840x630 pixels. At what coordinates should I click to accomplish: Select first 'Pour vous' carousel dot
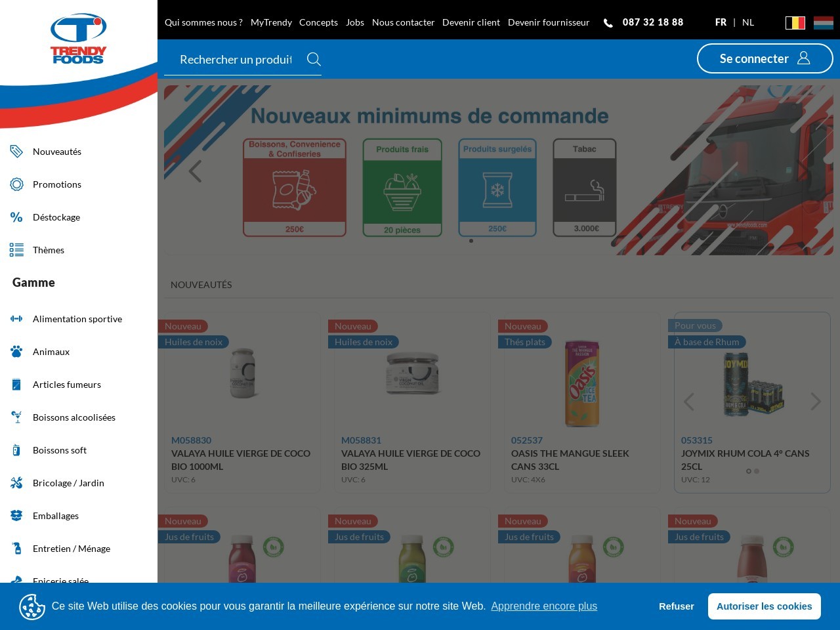tap(749, 471)
